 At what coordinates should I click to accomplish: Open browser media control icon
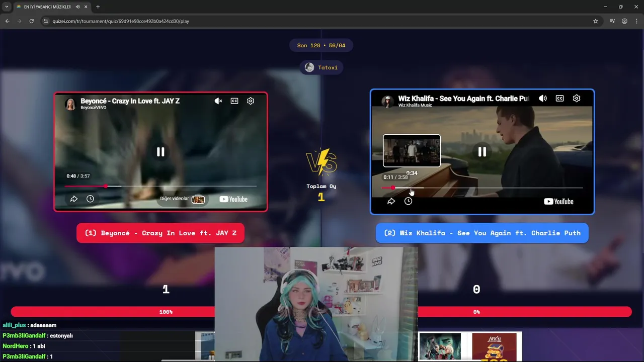tap(612, 21)
